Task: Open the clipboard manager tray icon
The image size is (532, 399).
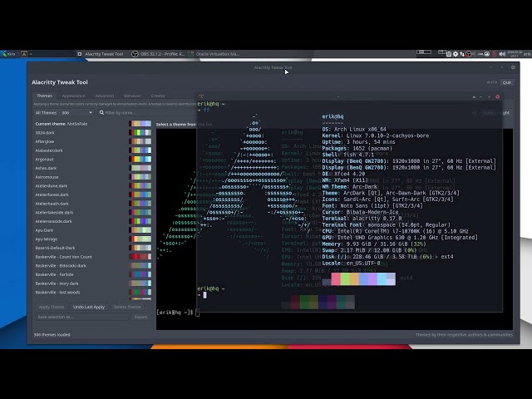Action: (x=449, y=54)
